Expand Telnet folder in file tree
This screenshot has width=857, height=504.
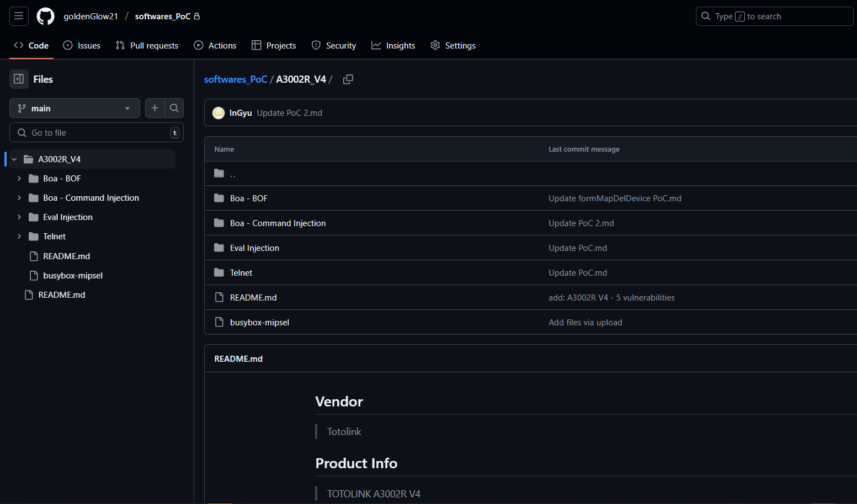point(19,237)
